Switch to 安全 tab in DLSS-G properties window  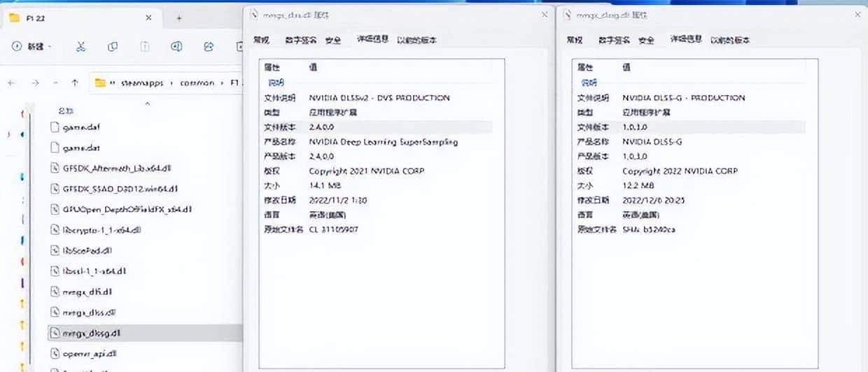647,41
